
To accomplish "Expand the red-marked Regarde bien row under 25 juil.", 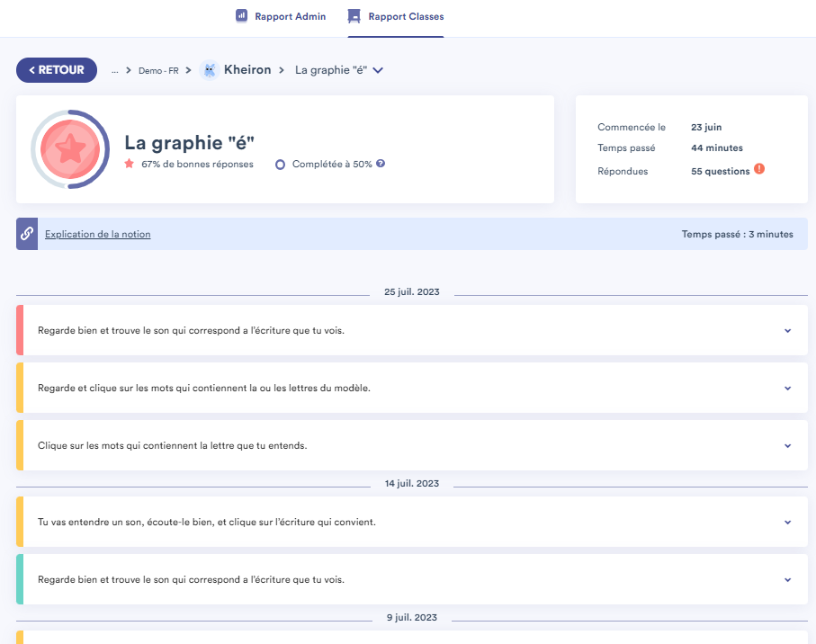I will point(412,330).
